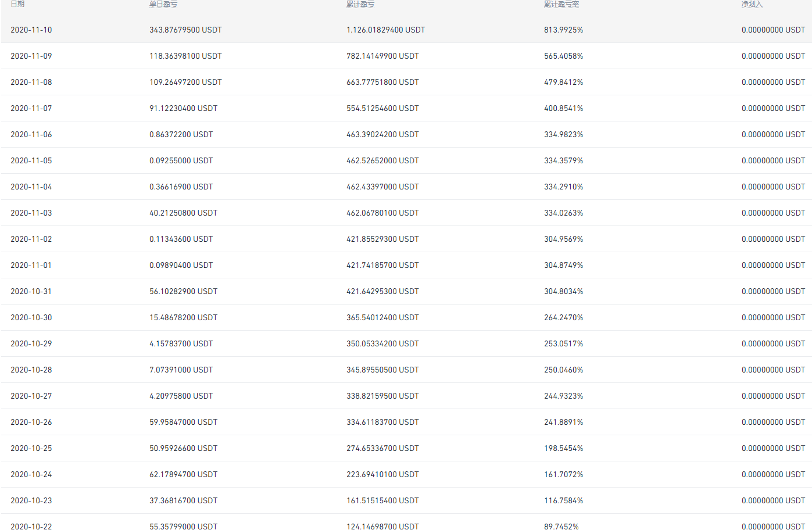Select the 2020-10-31 date cell
This screenshot has height=530, width=812.
(31, 291)
